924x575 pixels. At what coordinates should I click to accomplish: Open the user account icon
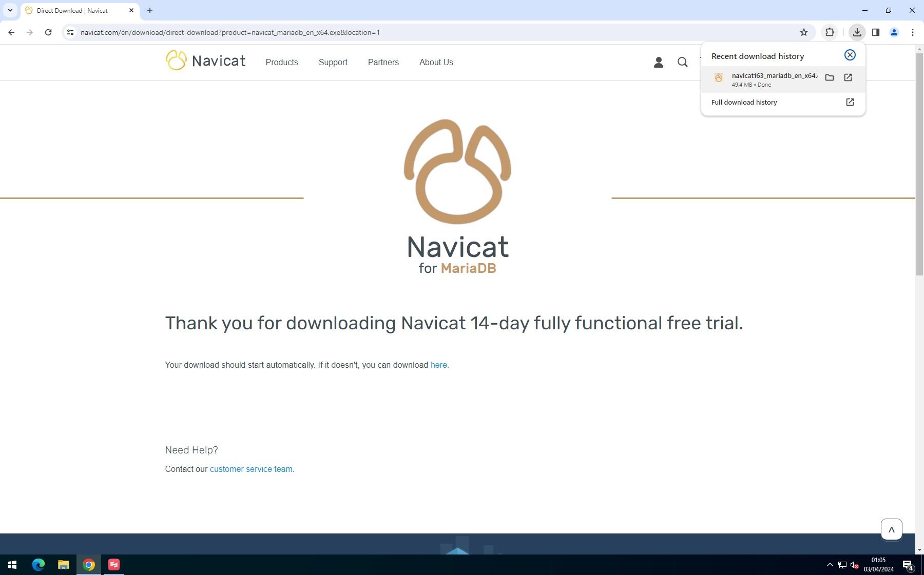tap(659, 63)
